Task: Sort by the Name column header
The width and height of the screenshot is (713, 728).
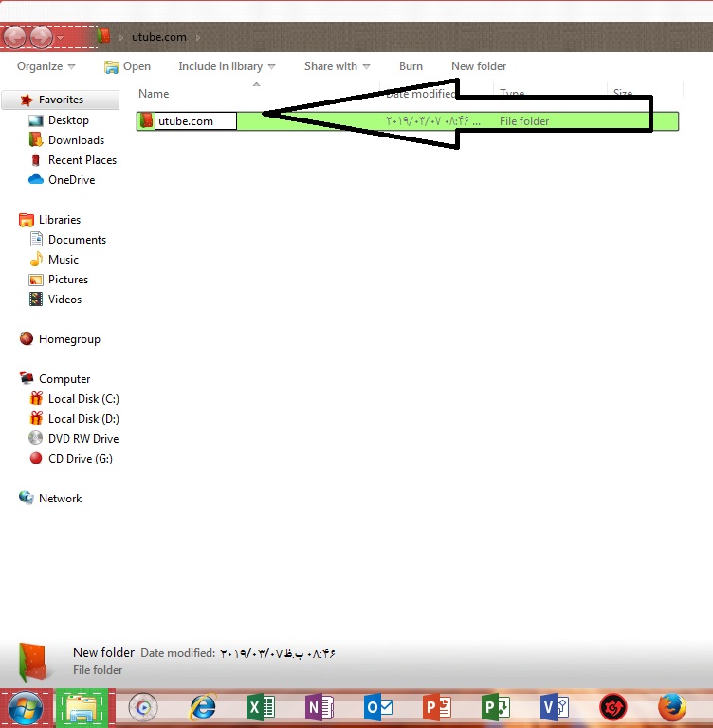Action: pyautogui.click(x=154, y=94)
